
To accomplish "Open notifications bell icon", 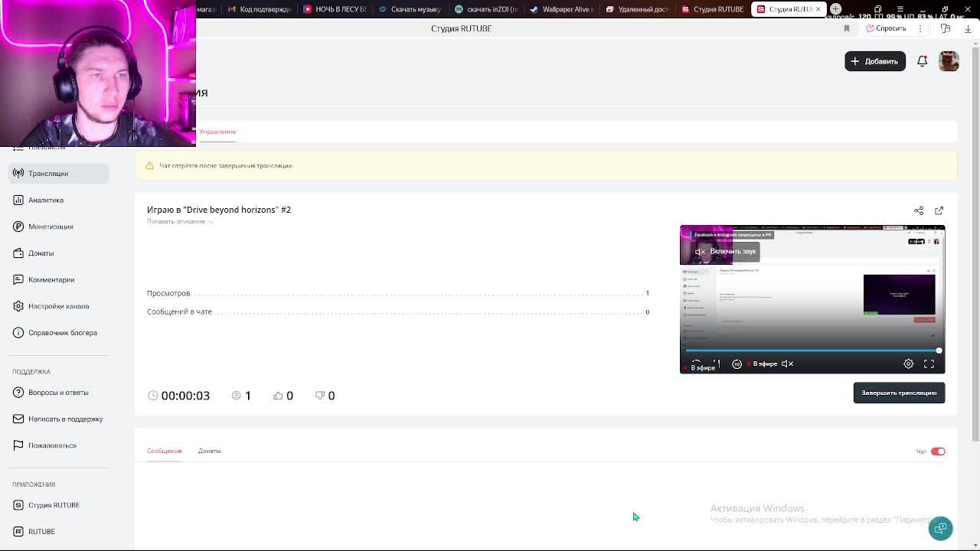I will (923, 61).
